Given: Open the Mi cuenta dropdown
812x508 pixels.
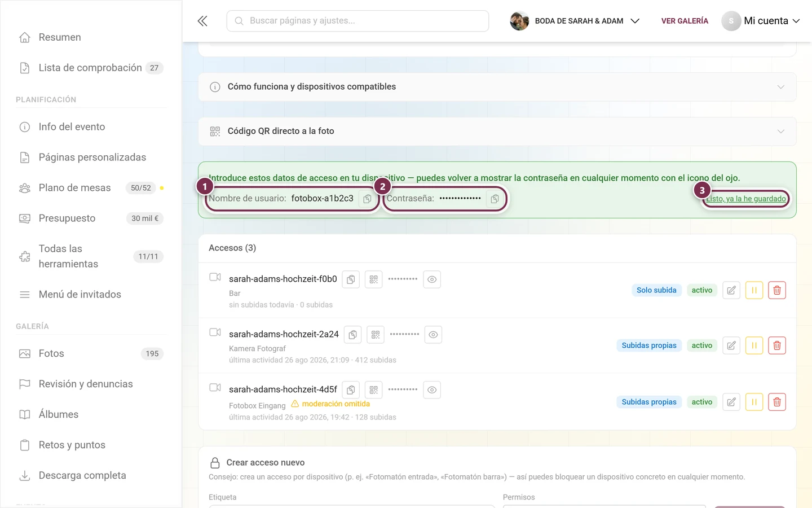Looking at the screenshot, I should tap(761, 21).
